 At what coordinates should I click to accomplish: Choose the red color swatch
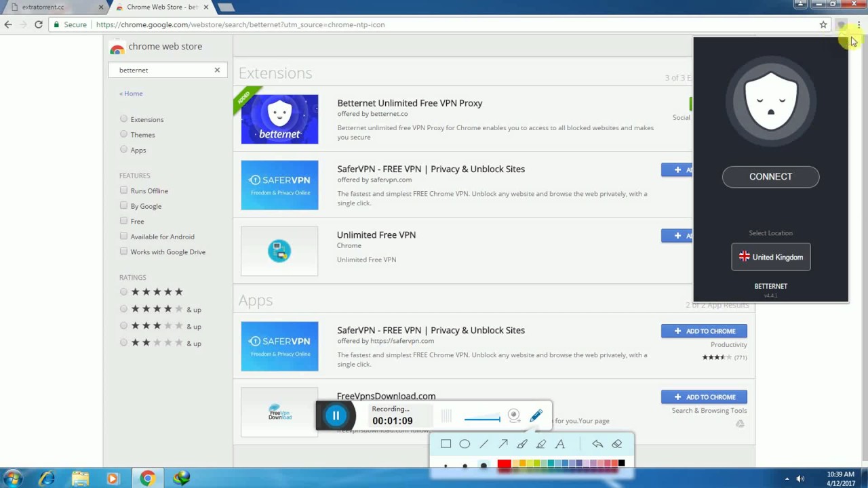[x=504, y=464]
